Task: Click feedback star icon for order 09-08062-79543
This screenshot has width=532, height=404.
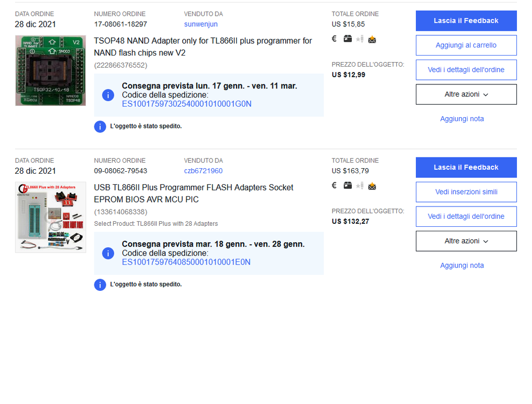Action: (360, 186)
